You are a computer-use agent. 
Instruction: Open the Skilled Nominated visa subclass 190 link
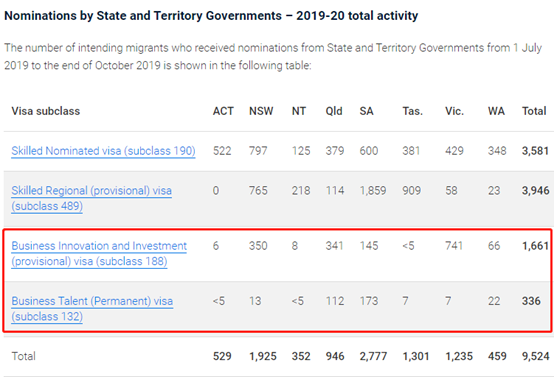point(103,151)
